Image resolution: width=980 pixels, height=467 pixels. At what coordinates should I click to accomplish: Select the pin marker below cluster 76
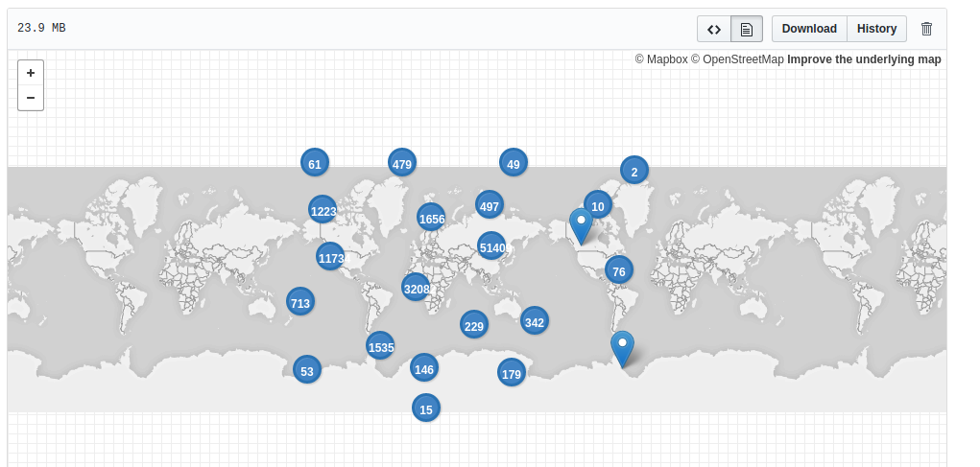(623, 349)
